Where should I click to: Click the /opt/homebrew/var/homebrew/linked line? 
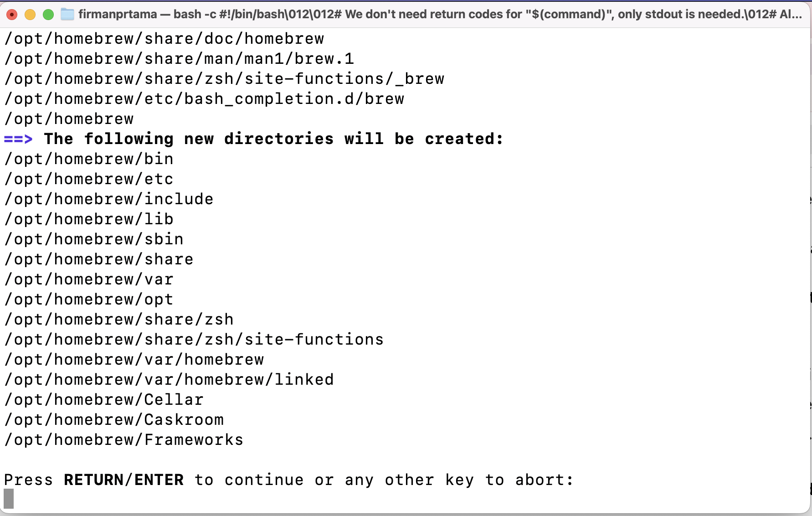coord(169,380)
